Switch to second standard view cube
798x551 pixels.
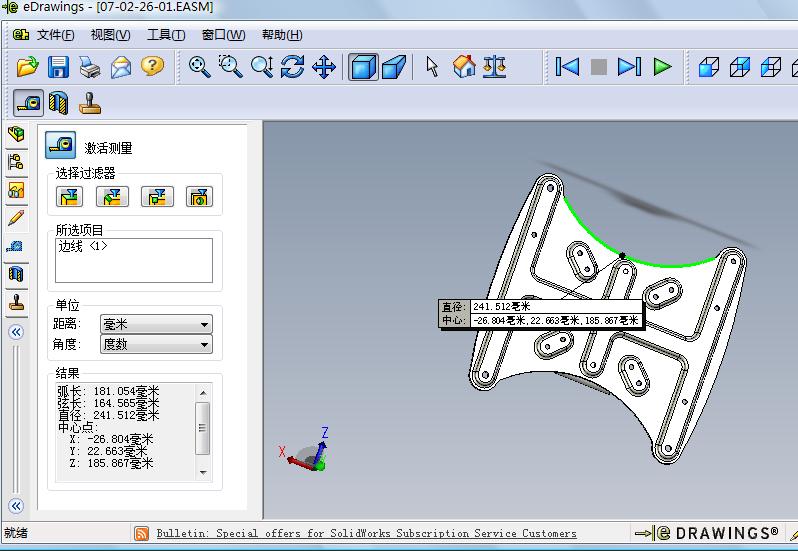tap(739, 67)
